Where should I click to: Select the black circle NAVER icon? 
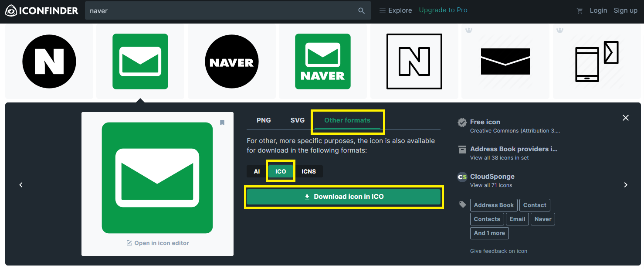point(232,61)
